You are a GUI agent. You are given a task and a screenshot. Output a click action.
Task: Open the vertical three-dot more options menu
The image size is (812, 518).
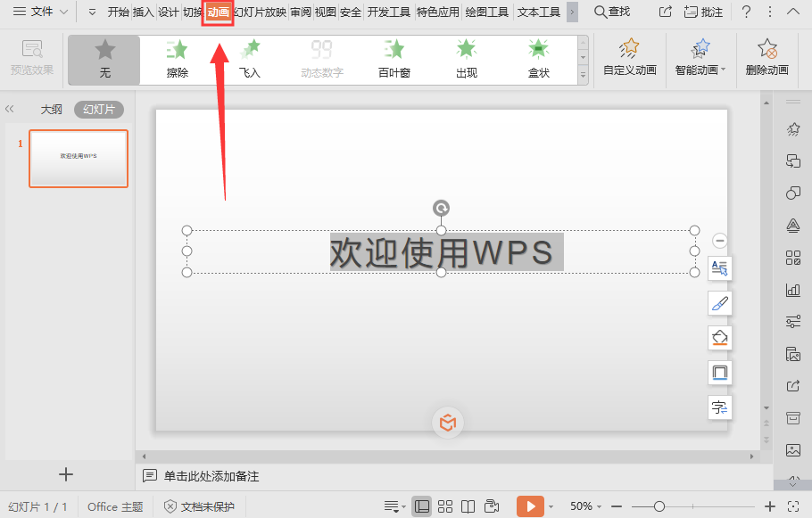[x=770, y=12]
